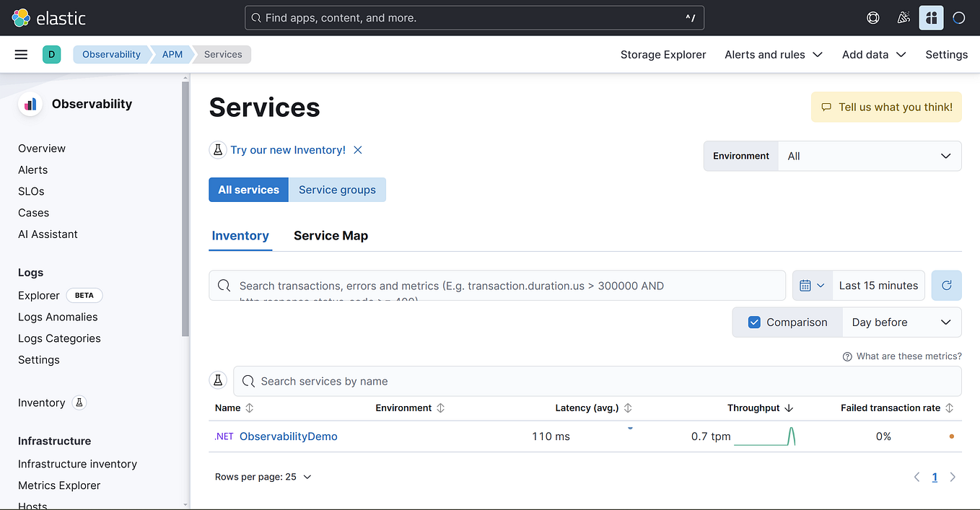Viewport: 980px width, 510px height.
Task: Click the blue refresh icon beside Last 15 minutes
Action: (946, 285)
